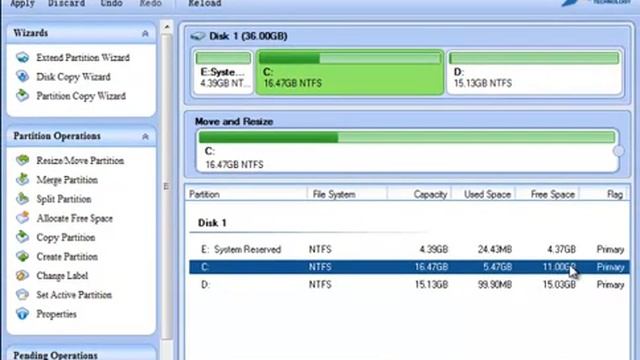The width and height of the screenshot is (640, 360).
Task: Click the Partition Copy Wizard icon
Action: click(x=22, y=96)
